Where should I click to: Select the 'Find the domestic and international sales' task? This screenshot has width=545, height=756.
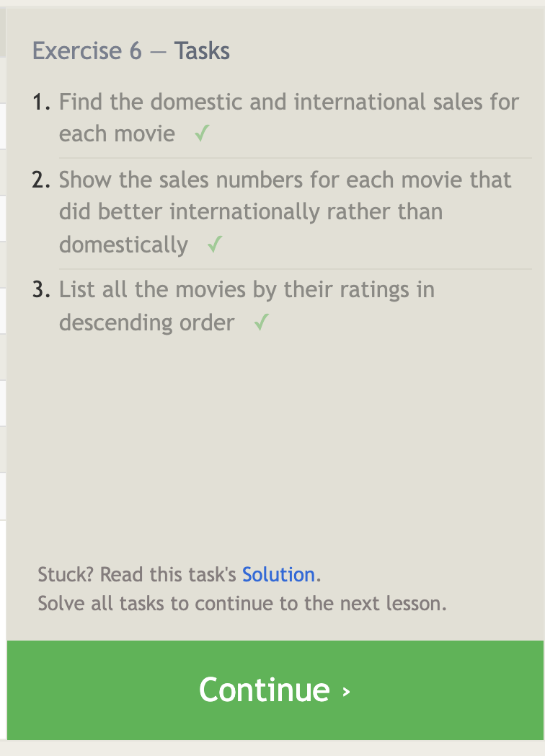[288, 102]
